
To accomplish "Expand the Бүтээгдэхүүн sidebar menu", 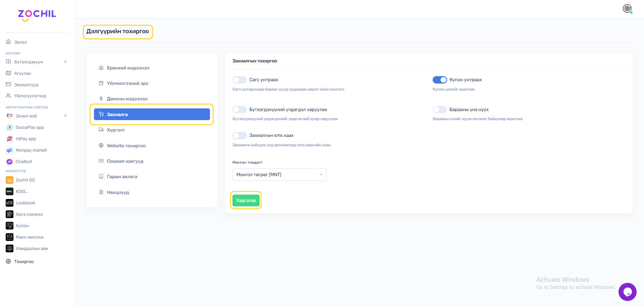I will 36,62.
